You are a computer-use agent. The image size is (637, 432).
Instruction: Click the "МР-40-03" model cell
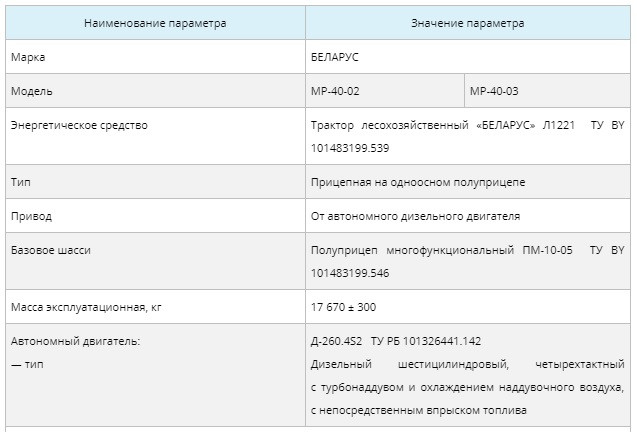[494, 91]
